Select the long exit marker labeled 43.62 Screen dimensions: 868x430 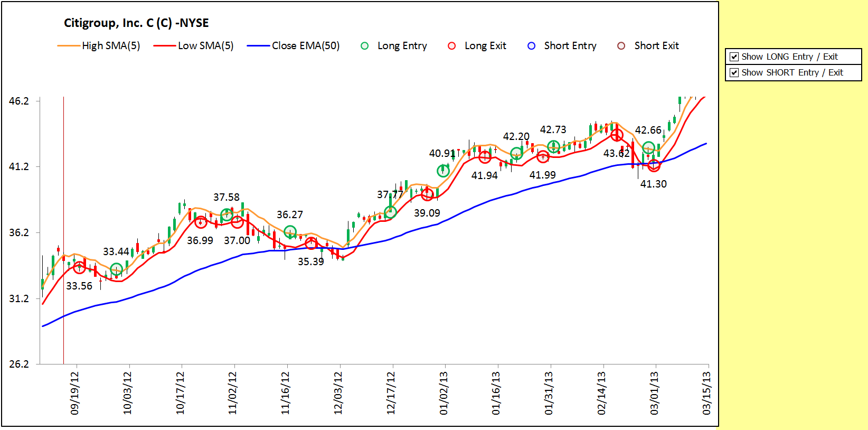(617, 135)
